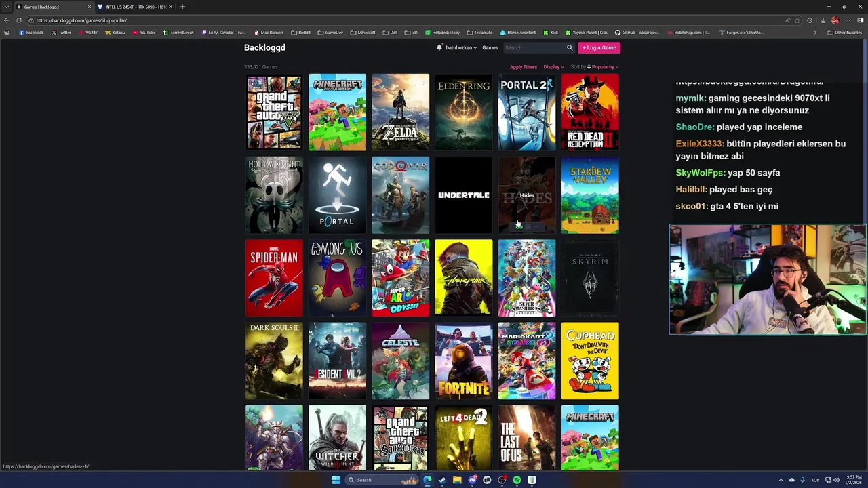Open the Celeste game cover
Image resolution: width=868 pixels, height=488 pixels.
click(400, 361)
